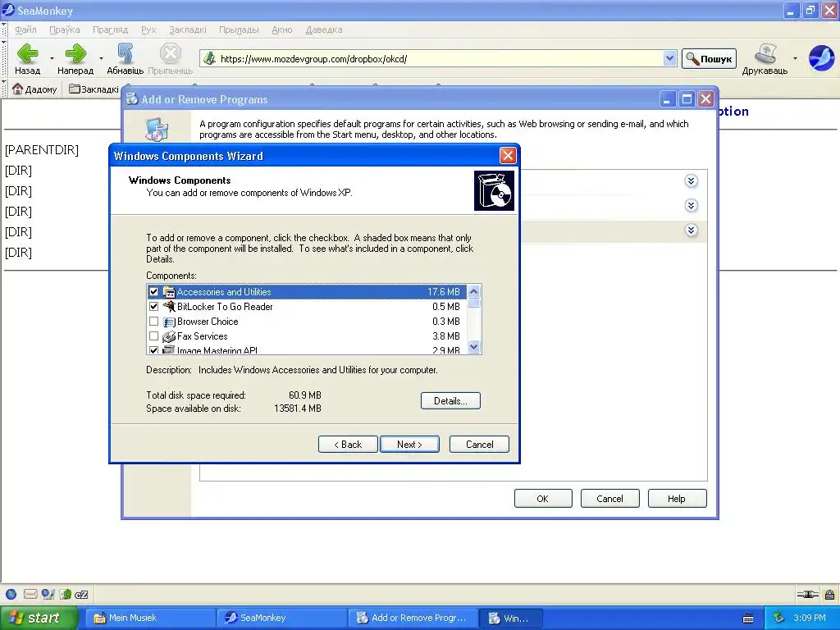Click the system tray icon beside the clock
Screen dimensions: 840x630
coord(778,618)
